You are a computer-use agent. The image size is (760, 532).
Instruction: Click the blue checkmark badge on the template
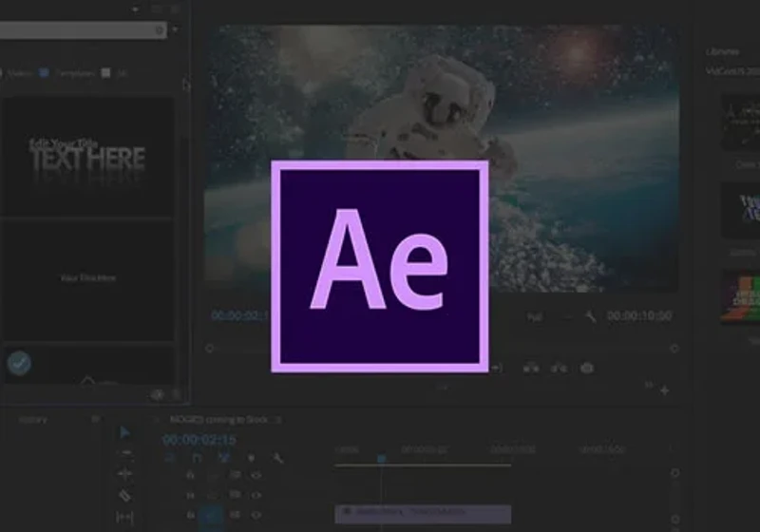pyautogui.click(x=19, y=363)
